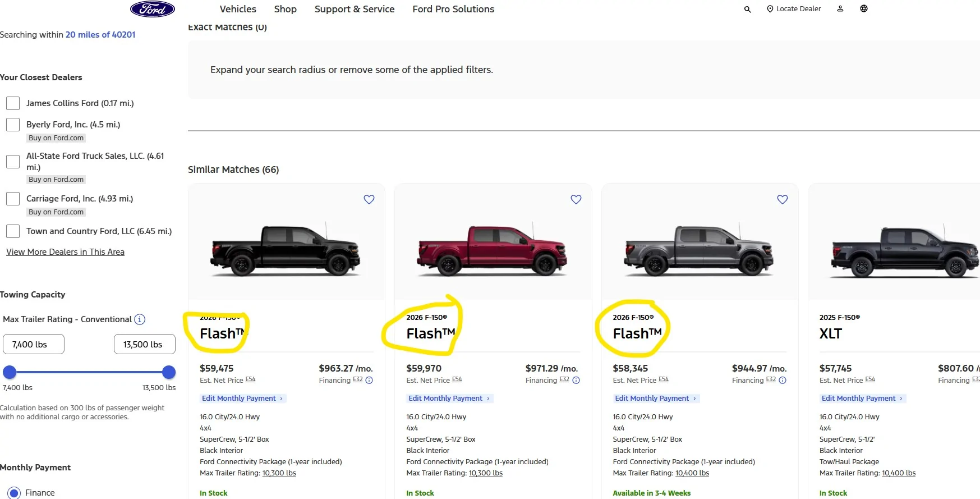Open the black Flash truck image
Viewport: 980px width, 499px height.
(286, 250)
